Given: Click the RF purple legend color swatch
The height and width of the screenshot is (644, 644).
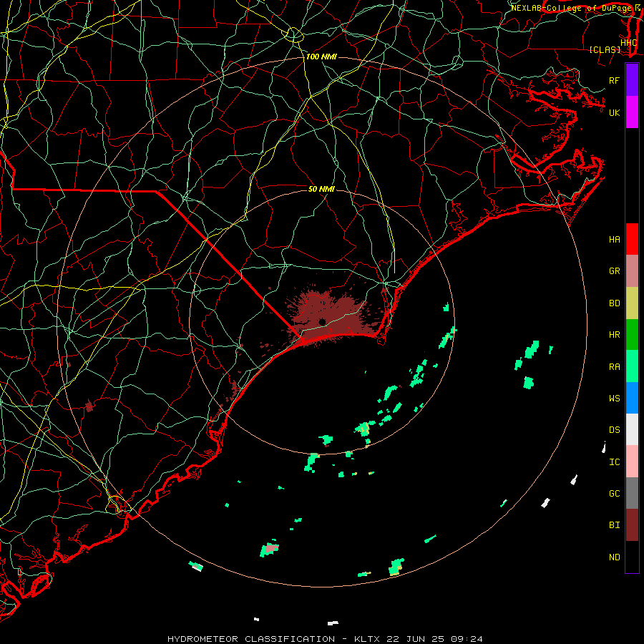Looking at the screenshot, I should pyautogui.click(x=632, y=80).
